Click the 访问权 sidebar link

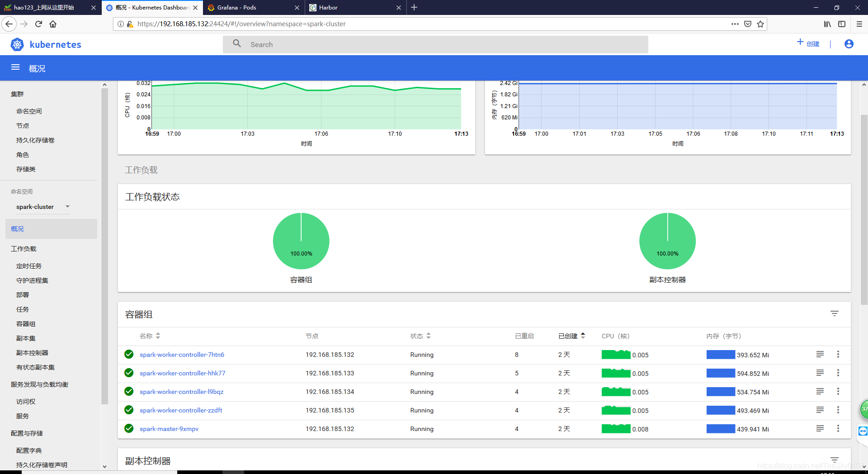point(26,402)
